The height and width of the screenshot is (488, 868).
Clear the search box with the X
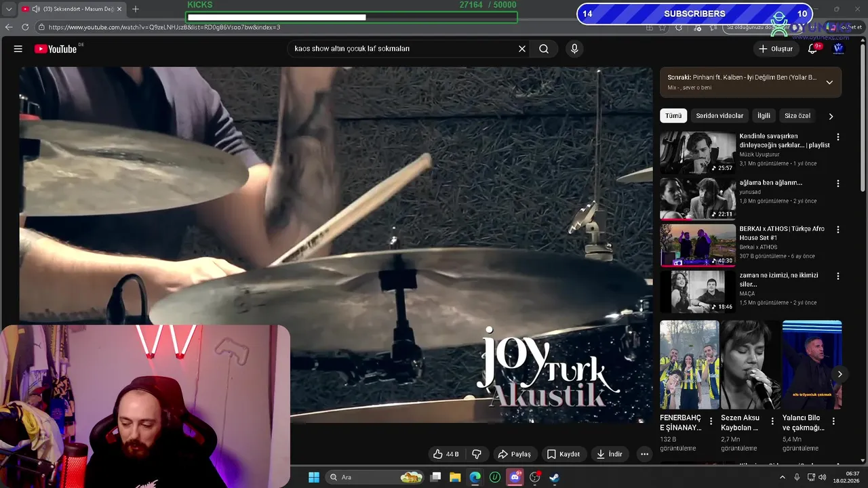pos(522,49)
